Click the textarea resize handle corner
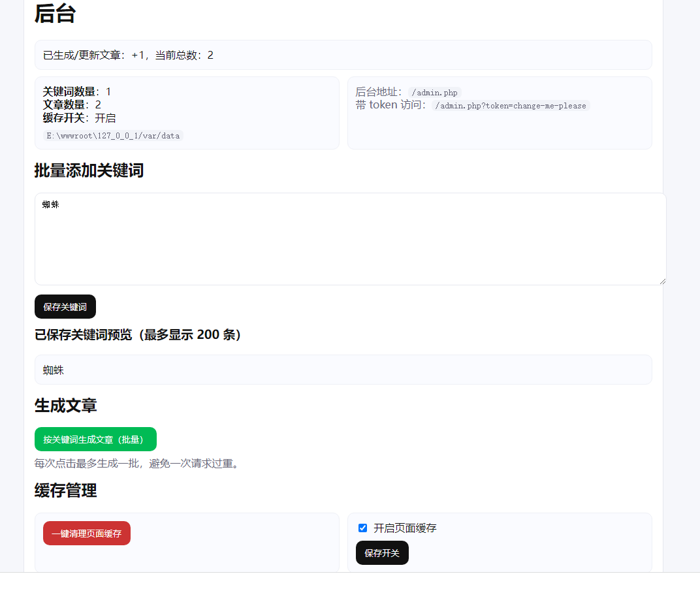 click(x=662, y=281)
